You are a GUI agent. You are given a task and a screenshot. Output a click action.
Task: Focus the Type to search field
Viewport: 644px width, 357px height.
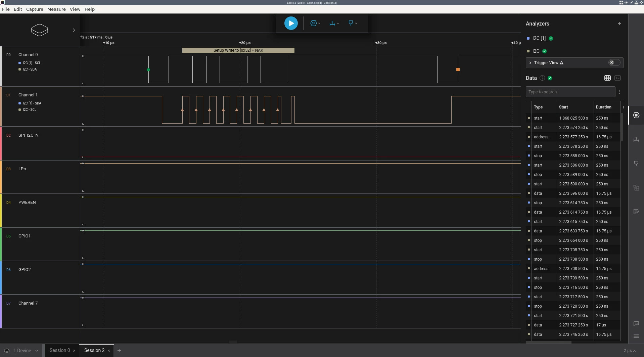tap(570, 92)
